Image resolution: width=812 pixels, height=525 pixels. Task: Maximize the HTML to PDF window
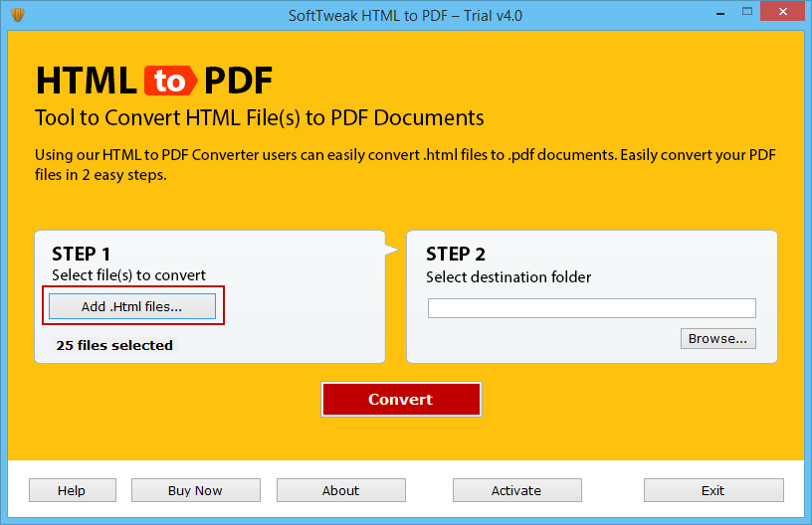(x=746, y=11)
